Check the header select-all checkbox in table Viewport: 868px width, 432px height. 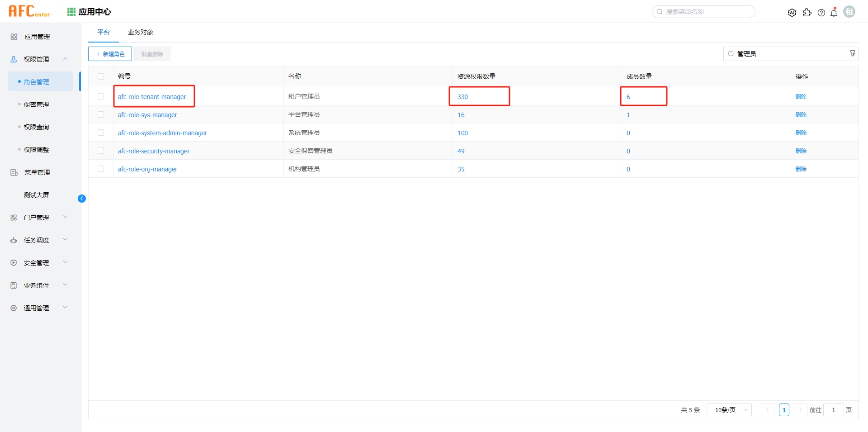100,76
